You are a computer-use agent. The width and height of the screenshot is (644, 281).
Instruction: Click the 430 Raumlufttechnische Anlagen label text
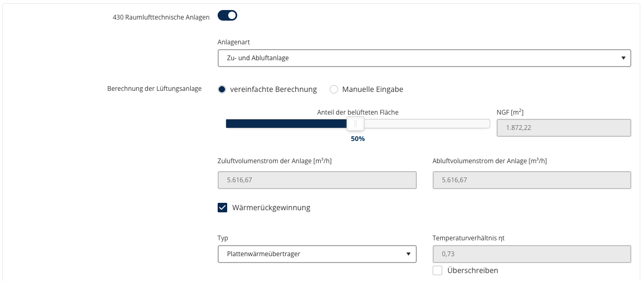[161, 17]
